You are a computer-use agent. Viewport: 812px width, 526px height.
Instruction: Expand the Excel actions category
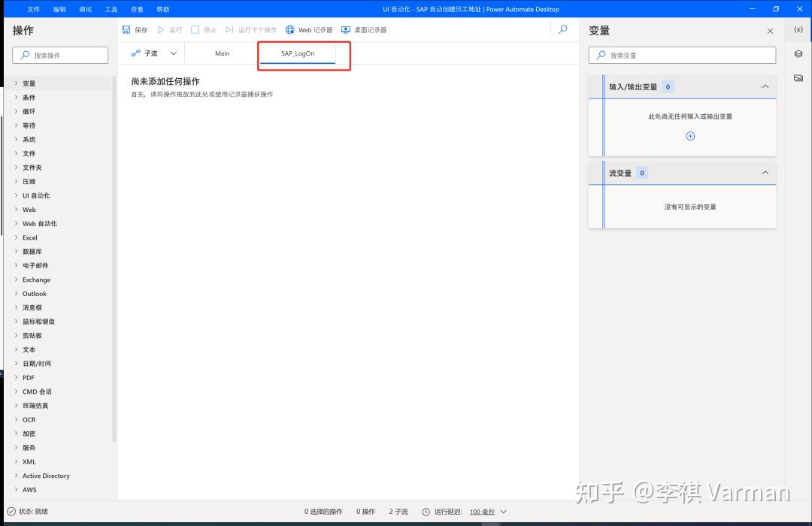click(29, 237)
